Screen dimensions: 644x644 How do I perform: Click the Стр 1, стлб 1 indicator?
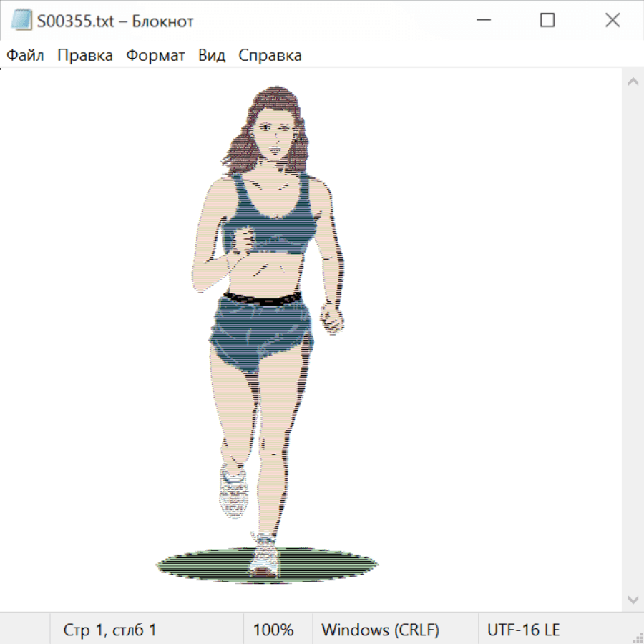point(110,630)
